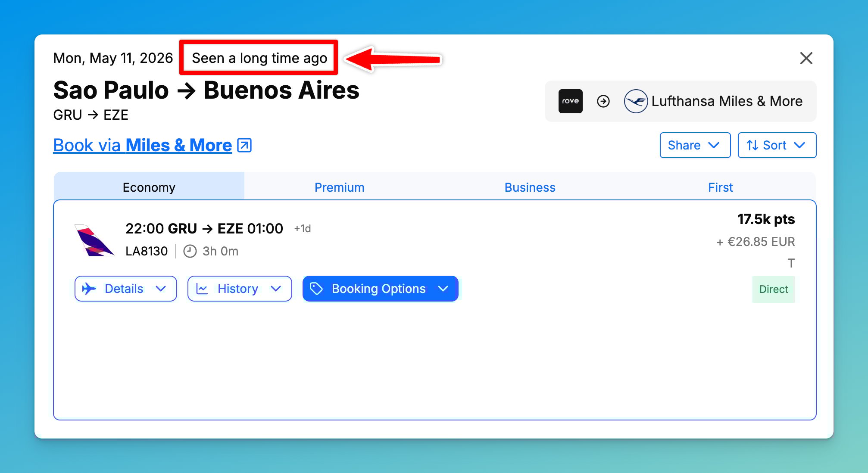Click the clock icon next to flight duration

click(190, 251)
